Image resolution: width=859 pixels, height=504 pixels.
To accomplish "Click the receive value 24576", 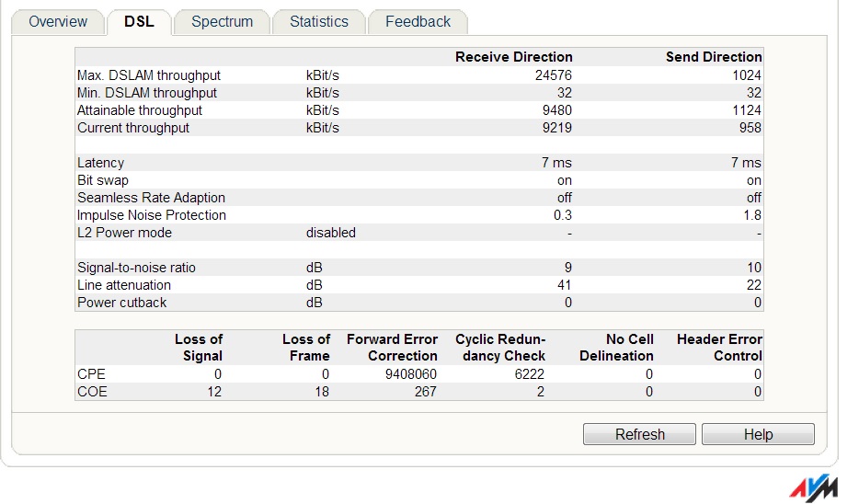I will 554,75.
